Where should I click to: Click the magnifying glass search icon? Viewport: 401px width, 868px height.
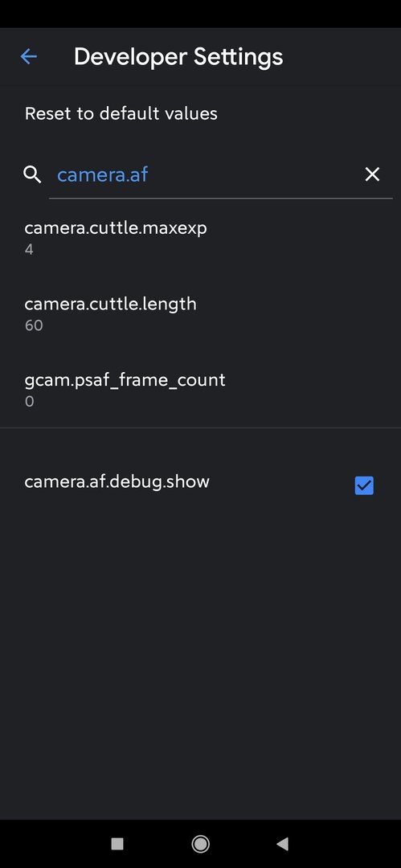(32, 175)
